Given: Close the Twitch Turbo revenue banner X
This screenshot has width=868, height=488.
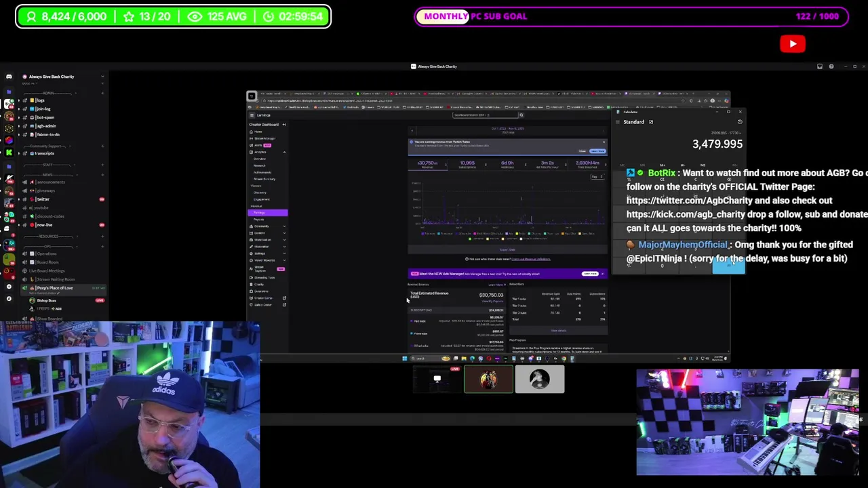Looking at the screenshot, I should tap(604, 142).
